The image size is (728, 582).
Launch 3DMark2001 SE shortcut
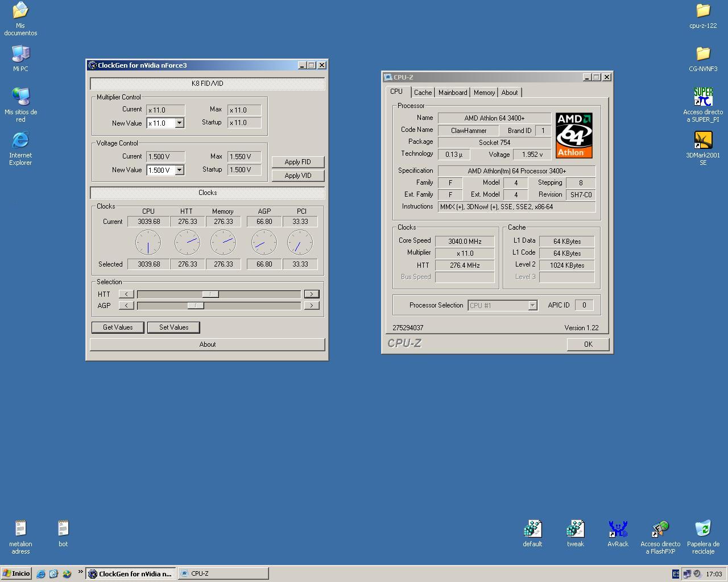[703, 148]
